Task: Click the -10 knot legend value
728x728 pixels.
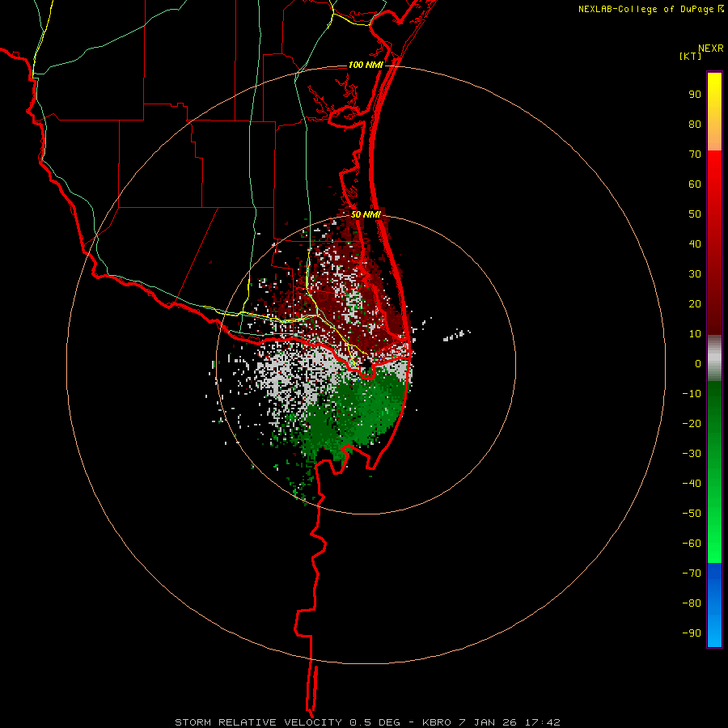Action: click(x=692, y=394)
